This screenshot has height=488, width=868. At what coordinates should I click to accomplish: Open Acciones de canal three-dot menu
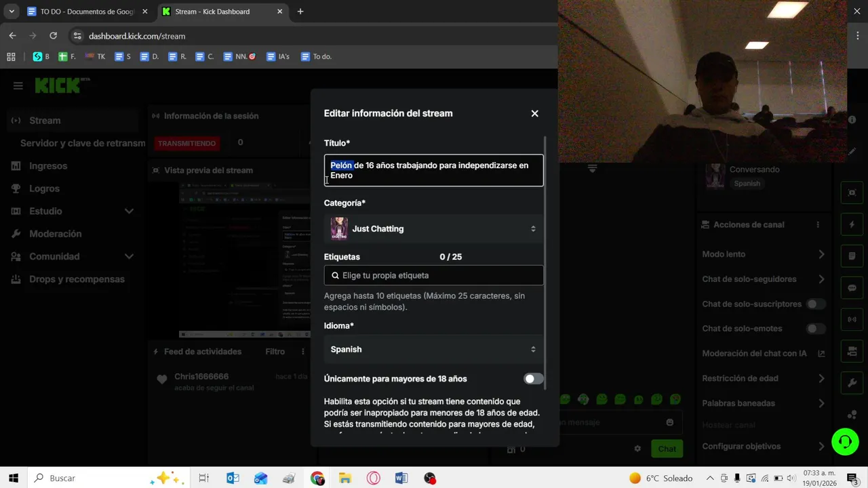tap(818, 224)
